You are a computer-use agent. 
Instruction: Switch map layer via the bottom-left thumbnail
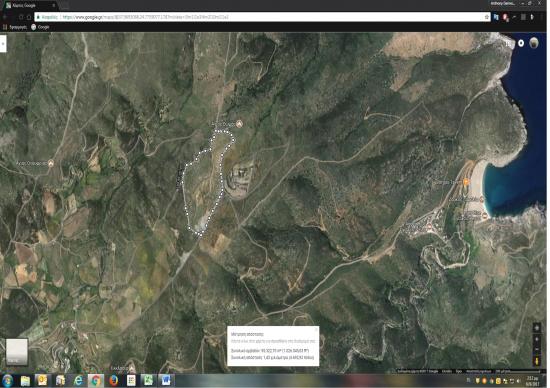(x=16, y=352)
